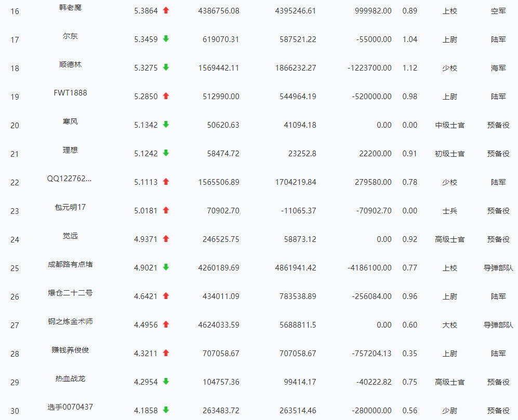Open the player name 韩老魔
The image size is (518, 420).
point(70,7)
